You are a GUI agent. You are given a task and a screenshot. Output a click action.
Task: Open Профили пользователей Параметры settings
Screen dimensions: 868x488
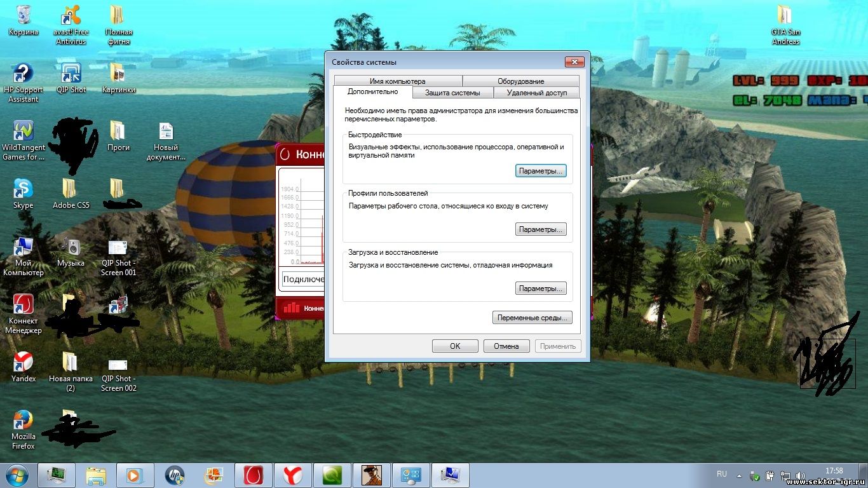(541, 229)
